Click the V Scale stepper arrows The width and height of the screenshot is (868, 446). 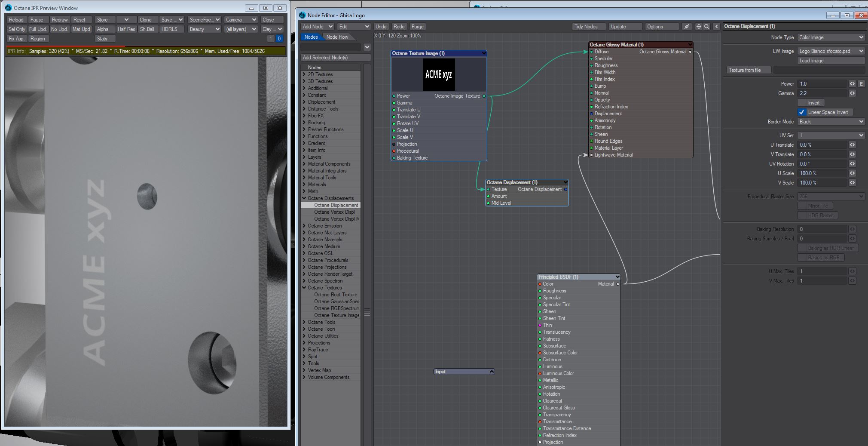(x=853, y=183)
